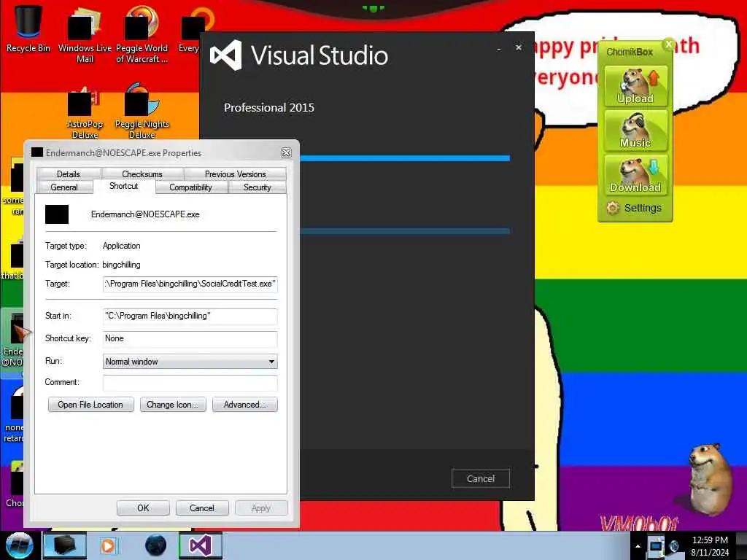Open the media player taskbar icon

pos(108,545)
